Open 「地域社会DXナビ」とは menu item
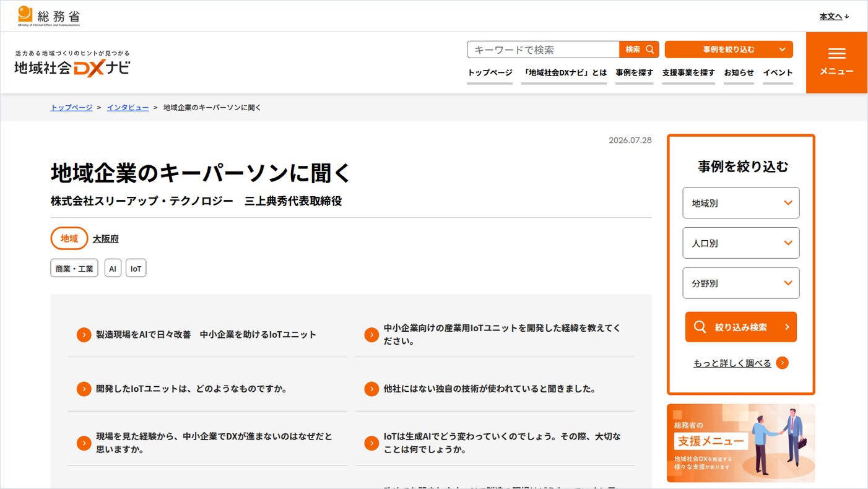Screen dimensions: 868x489 pos(564,72)
